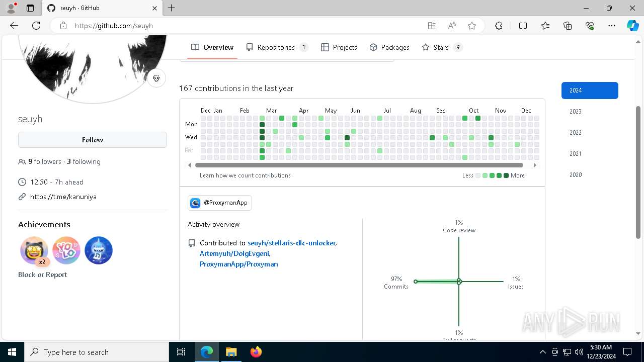
Task: Launch Copilot sidebar icon
Action: [632, 26]
